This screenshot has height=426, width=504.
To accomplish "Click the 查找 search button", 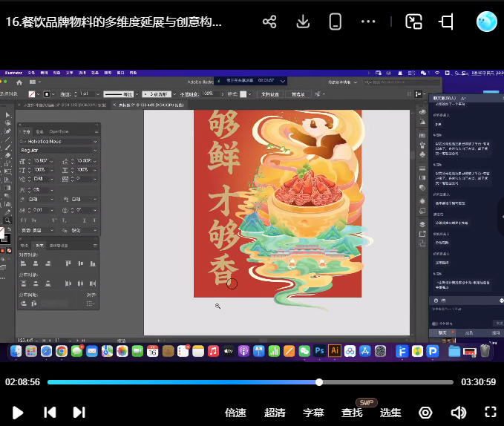I will click(x=352, y=413).
